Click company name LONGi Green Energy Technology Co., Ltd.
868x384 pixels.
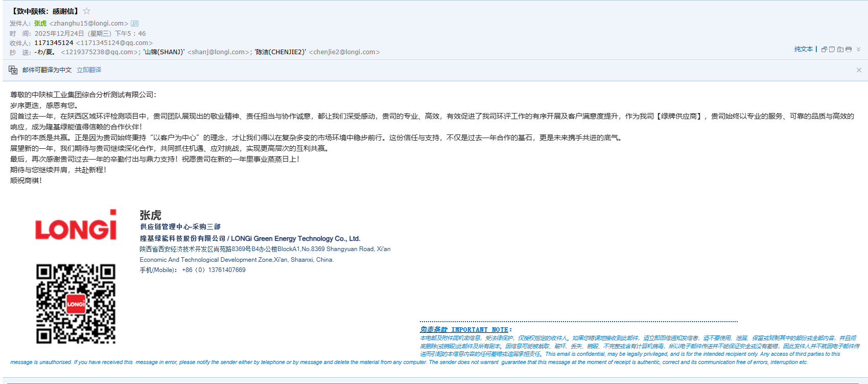(296, 239)
